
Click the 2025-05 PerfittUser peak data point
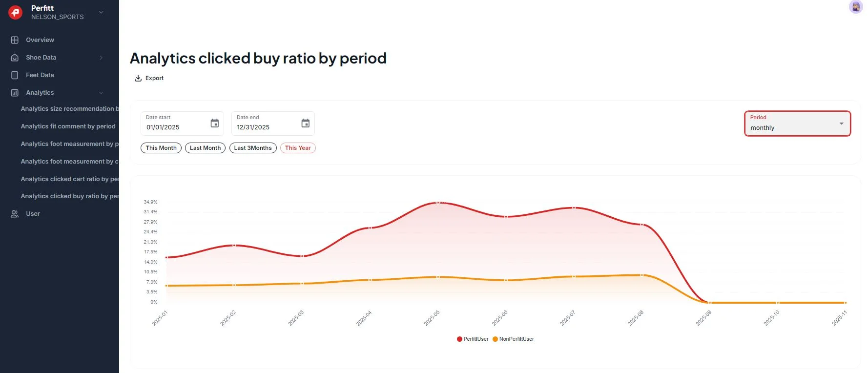438,202
